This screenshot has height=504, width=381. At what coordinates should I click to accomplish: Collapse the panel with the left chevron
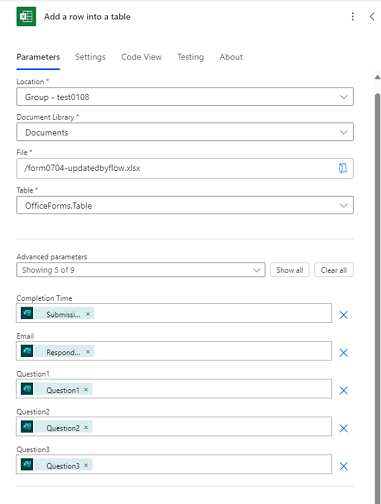372,16
